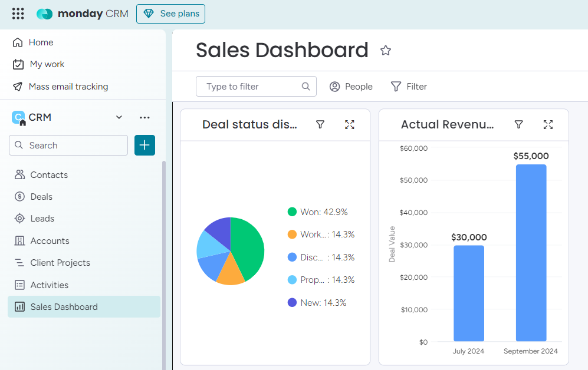Image resolution: width=588 pixels, height=370 pixels.
Task: Click the Type to filter input field
Action: tap(248, 86)
